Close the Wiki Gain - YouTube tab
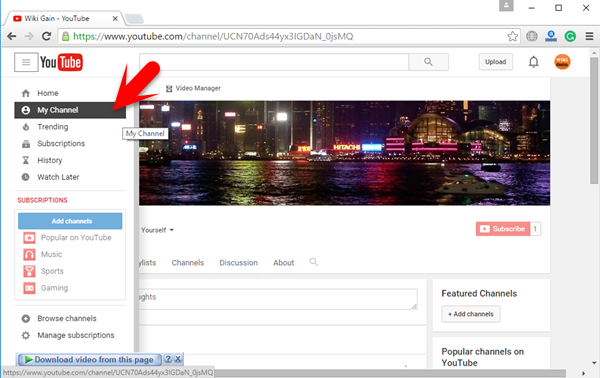The width and height of the screenshot is (600, 378). pos(115,18)
